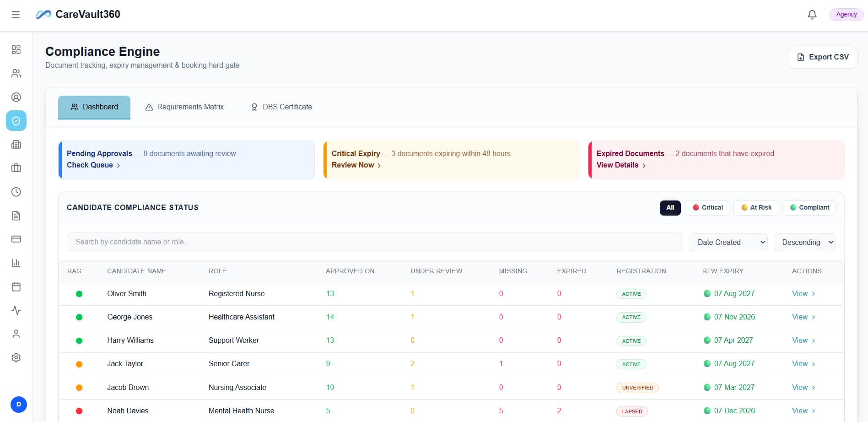The width and height of the screenshot is (868, 422).
Task: Open the candidates people sidebar icon
Action: click(16, 73)
